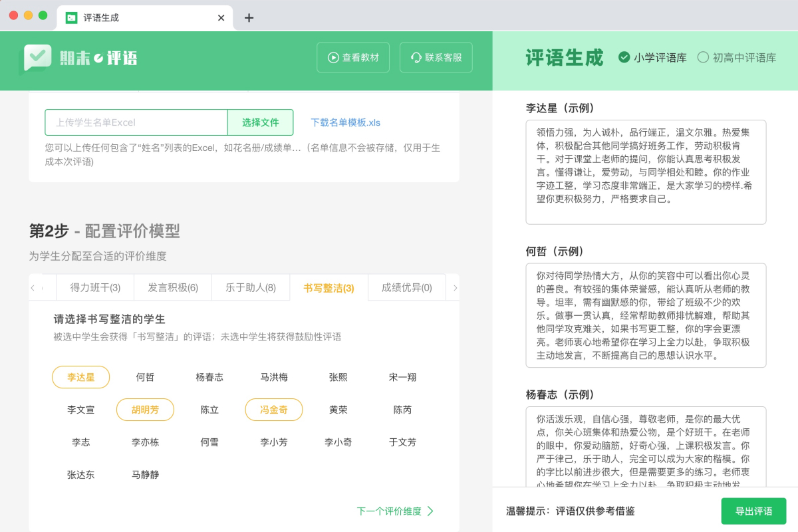Click the 李达星 comment text box
798x532 pixels.
tap(646, 172)
